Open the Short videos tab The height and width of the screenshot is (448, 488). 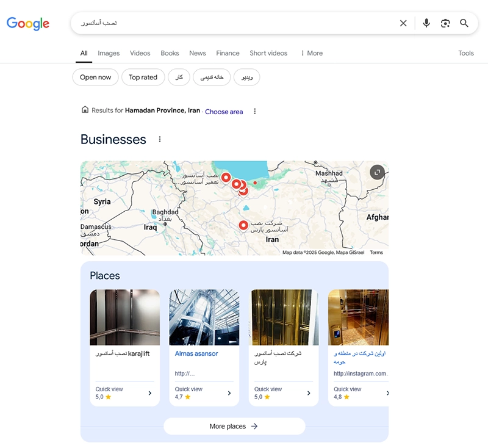coord(268,53)
